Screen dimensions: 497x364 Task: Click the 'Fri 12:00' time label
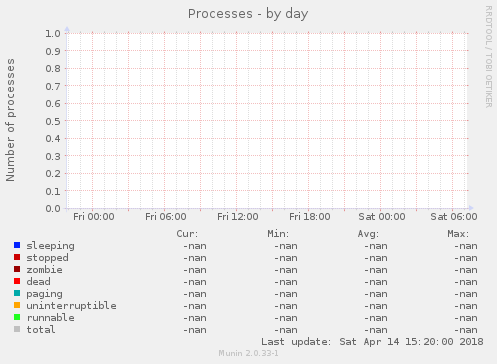point(238,217)
